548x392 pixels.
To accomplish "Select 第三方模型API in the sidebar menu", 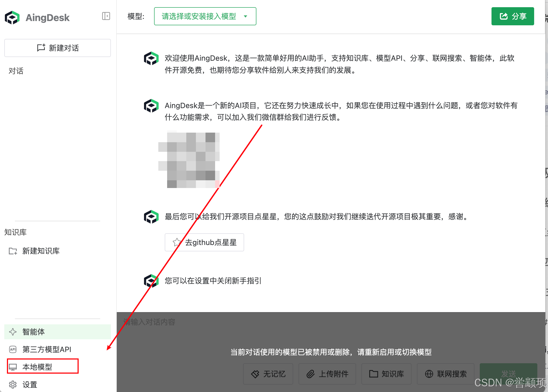I will pos(47,349).
